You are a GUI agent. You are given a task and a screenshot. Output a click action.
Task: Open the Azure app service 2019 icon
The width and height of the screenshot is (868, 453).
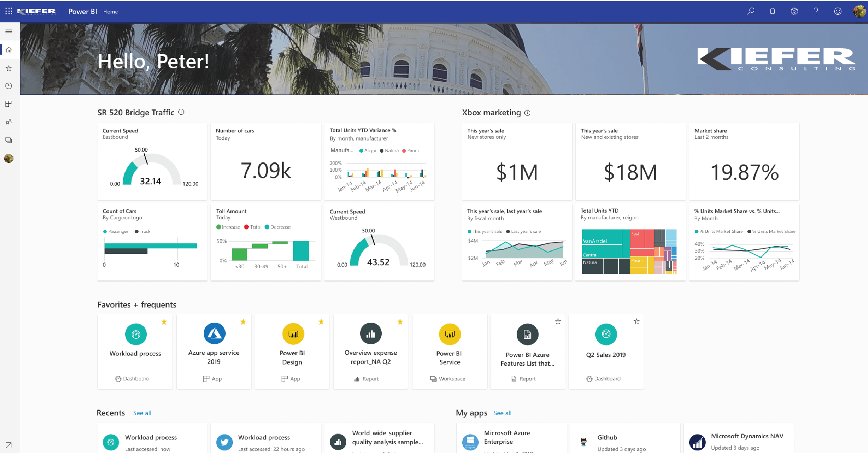[x=214, y=334]
